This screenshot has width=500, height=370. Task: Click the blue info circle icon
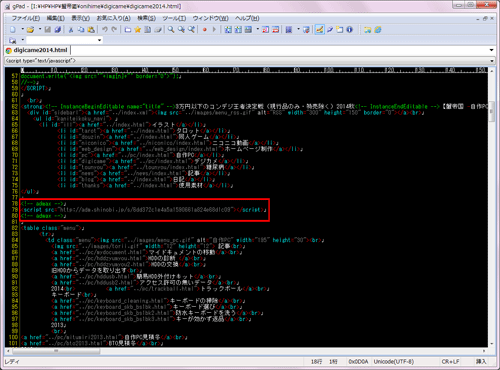click(x=349, y=30)
